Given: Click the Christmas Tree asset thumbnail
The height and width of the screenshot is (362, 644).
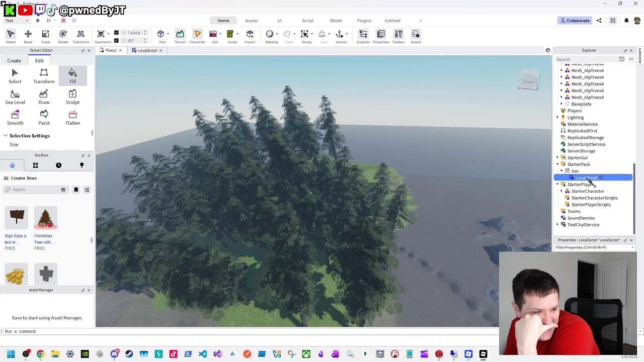Looking at the screenshot, I should (46, 218).
